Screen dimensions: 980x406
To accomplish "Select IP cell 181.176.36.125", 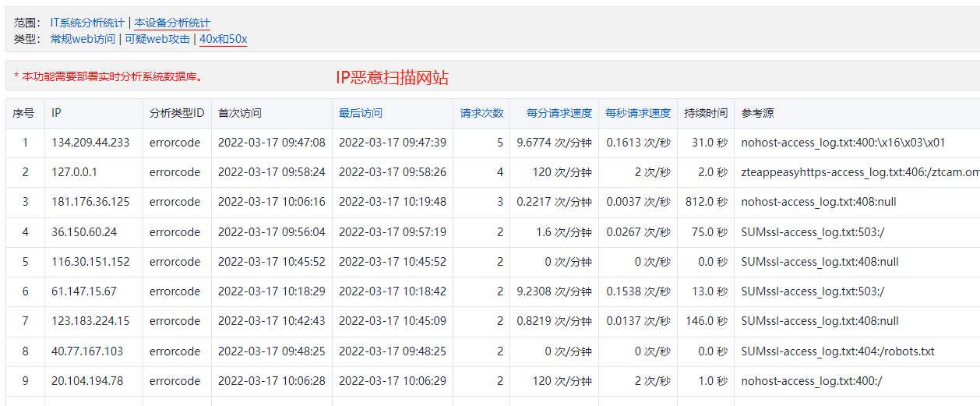I will tap(90, 202).
